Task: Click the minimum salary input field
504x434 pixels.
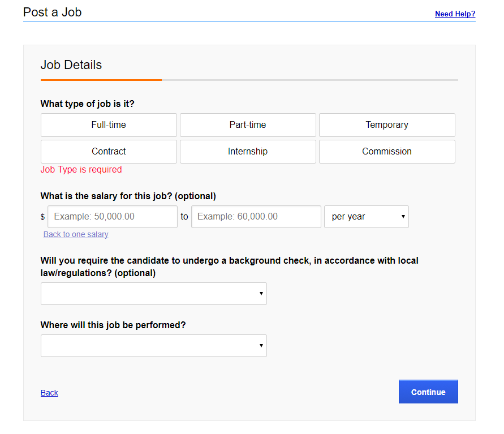Action: click(113, 217)
